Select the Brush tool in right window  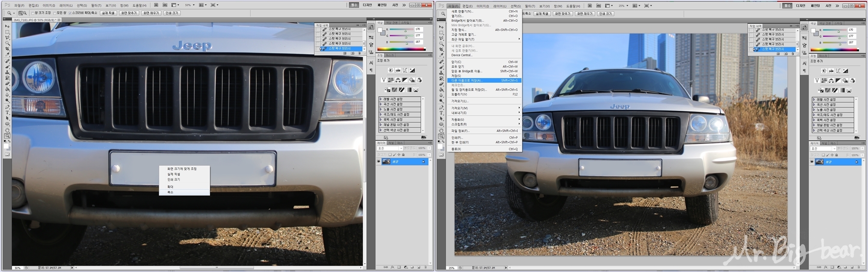441,67
